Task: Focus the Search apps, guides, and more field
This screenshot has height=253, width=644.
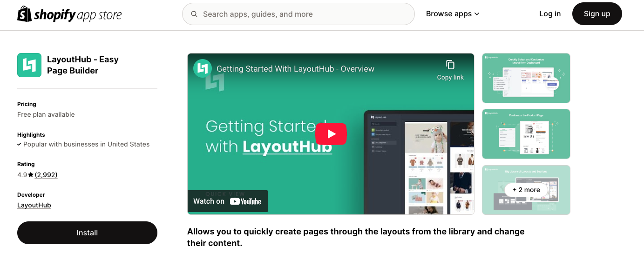Action: coord(298,14)
